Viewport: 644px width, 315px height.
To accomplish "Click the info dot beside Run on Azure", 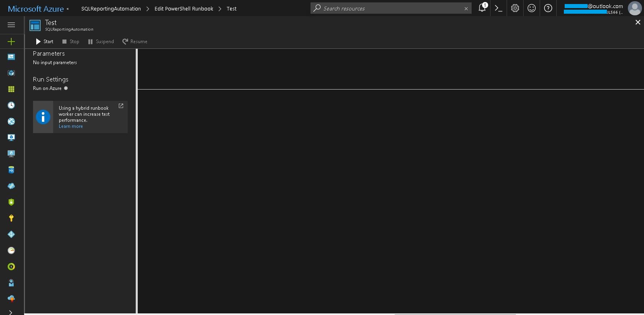I will click(x=66, y=88).
